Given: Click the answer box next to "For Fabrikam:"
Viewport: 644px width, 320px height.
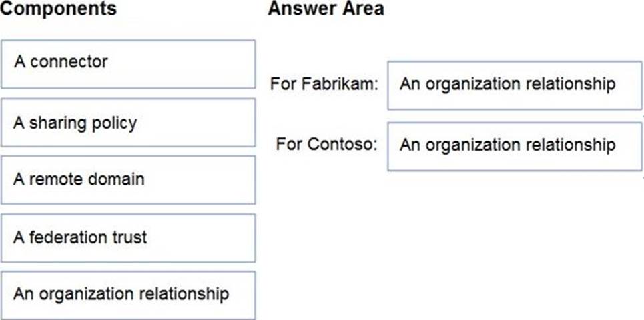Looking at the screenshot, I should pyautogui.click(x=514, y=85).
